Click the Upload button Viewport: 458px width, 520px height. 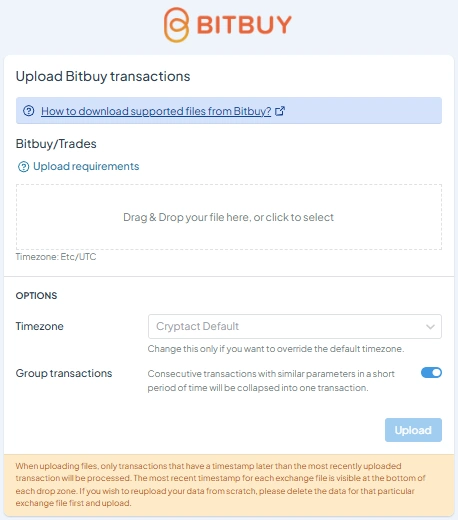point(413,430)
